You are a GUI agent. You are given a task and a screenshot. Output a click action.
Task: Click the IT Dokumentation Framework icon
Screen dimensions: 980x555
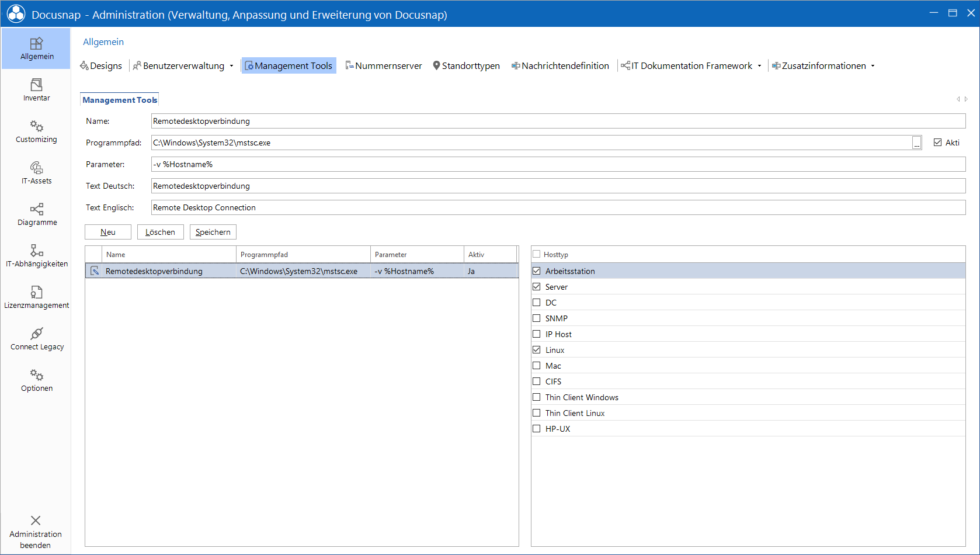point(625,65)
